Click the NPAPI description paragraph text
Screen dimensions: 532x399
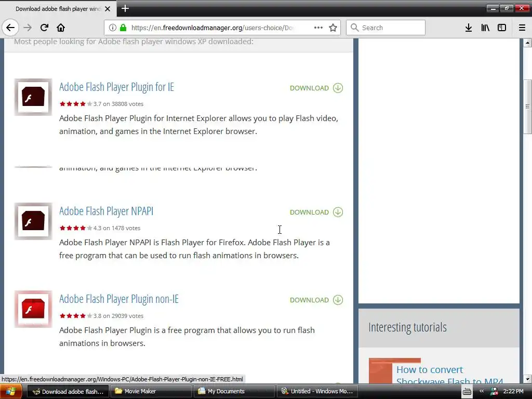pyautogui.click(x=194, y=249)
